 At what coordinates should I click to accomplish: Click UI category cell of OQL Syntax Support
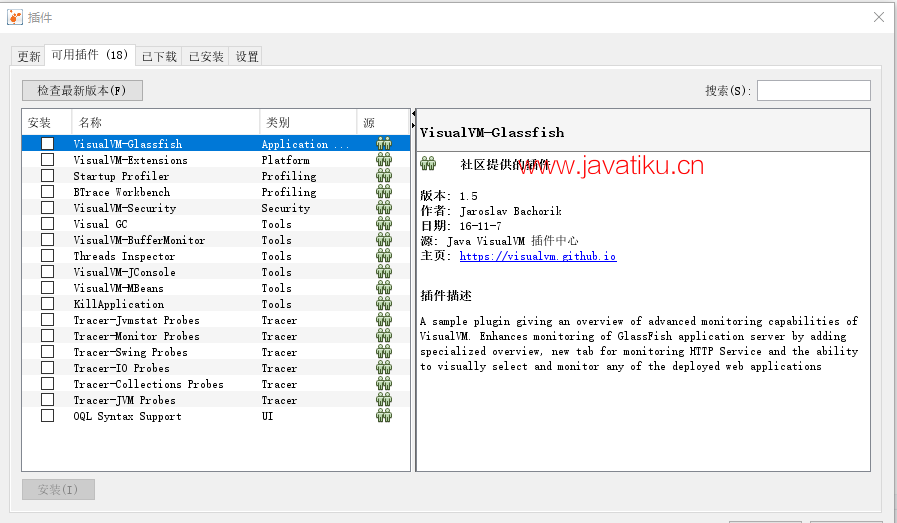[267, 416]
